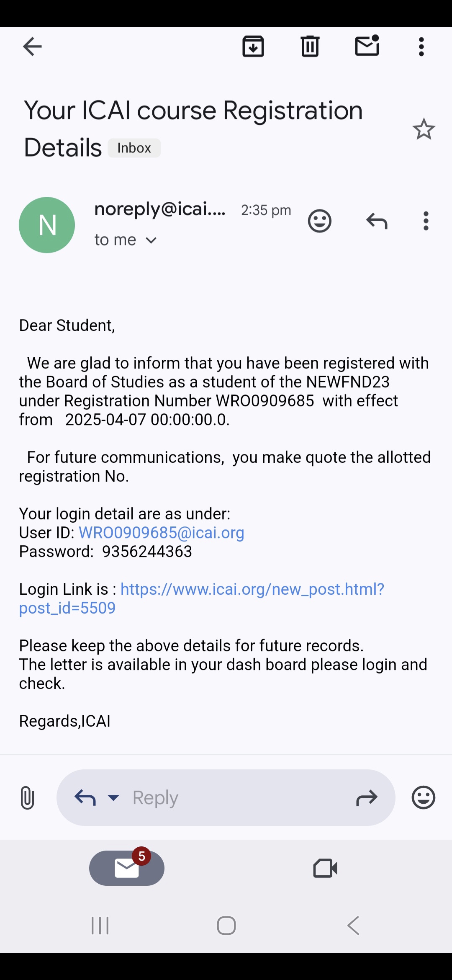Go back using the top-left arrow

point(32,46)
